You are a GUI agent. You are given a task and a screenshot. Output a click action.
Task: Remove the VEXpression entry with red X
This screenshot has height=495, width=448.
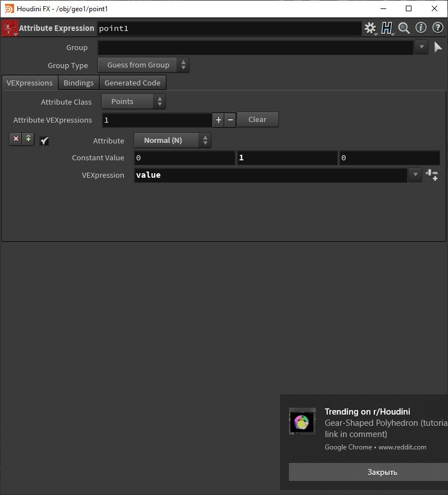tap(16, 139)
